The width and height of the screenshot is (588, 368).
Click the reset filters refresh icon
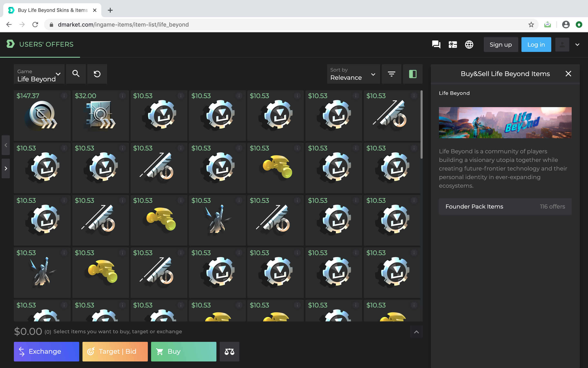point(97,74)
